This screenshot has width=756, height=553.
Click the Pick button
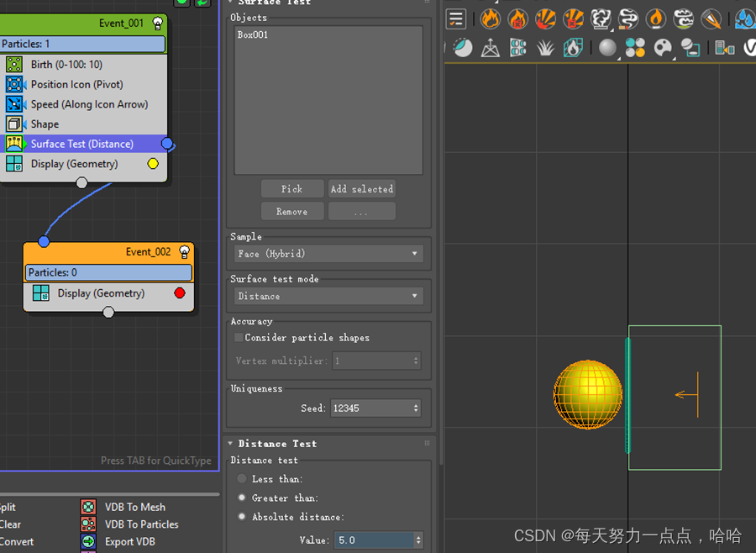291,189
